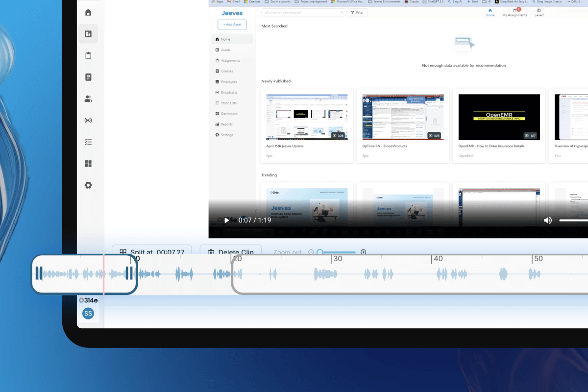This screenshot has height=392, width=588.
Task: Click the left handle of the selected clip
Action: pos(39,273)
